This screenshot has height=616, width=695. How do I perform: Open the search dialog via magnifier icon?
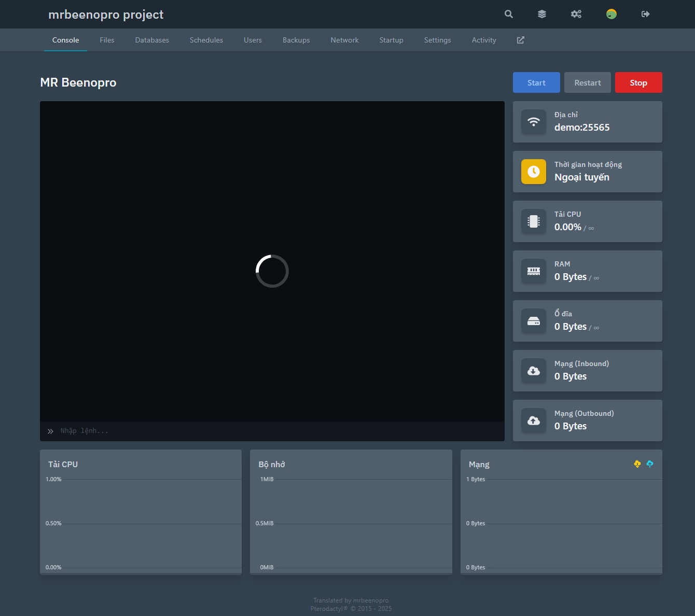(508, 14)
